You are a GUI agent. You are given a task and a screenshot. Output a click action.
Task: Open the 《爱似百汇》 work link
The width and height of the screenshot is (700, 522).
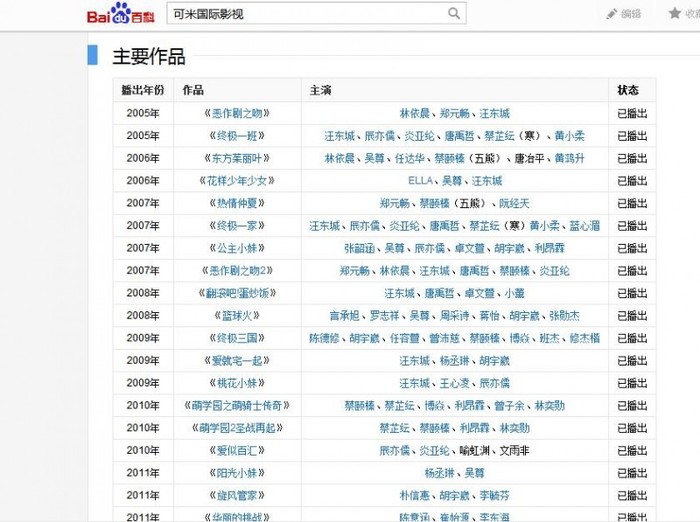point(237,450)
